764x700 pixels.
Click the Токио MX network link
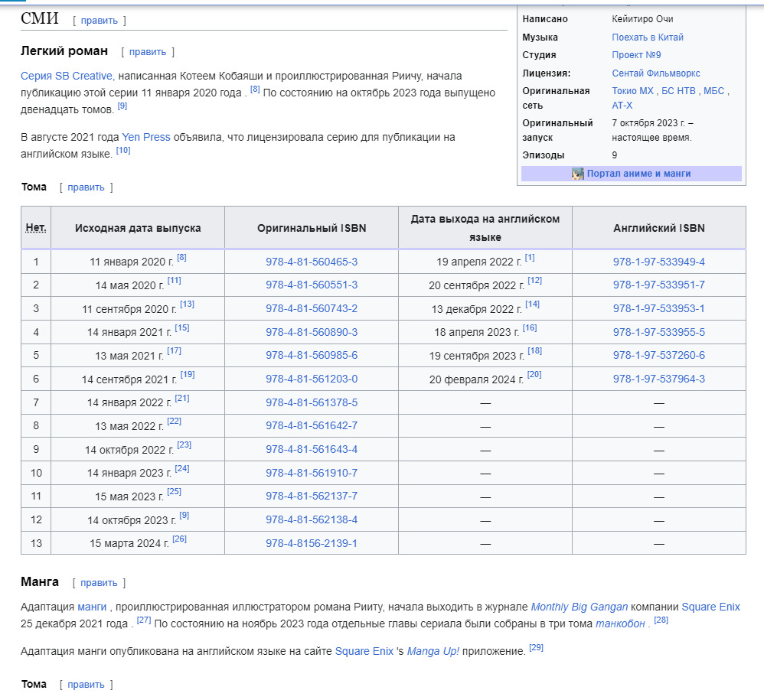click(x=633, y=91)
